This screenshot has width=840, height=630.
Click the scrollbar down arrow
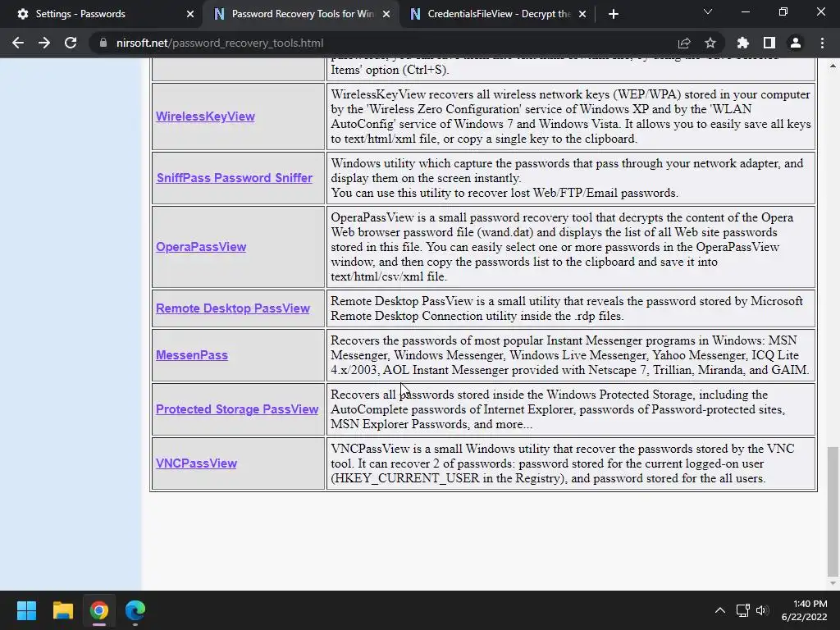(833, 583)
